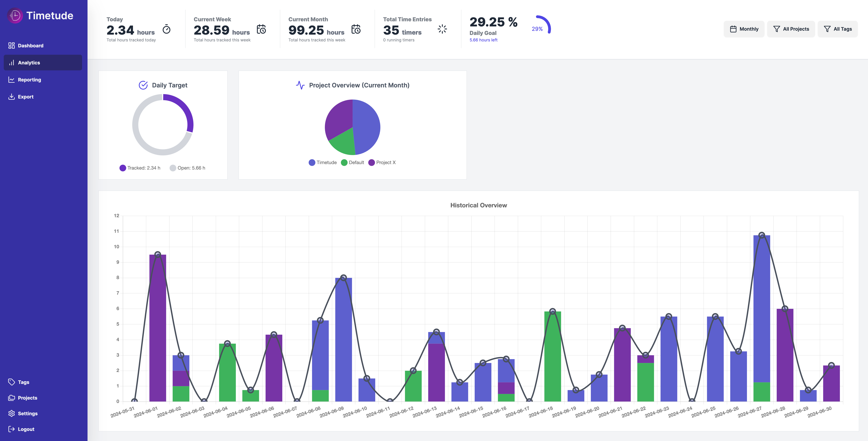Click the Dashboard grid icon
868x441 pixels.
pos(11,45)
